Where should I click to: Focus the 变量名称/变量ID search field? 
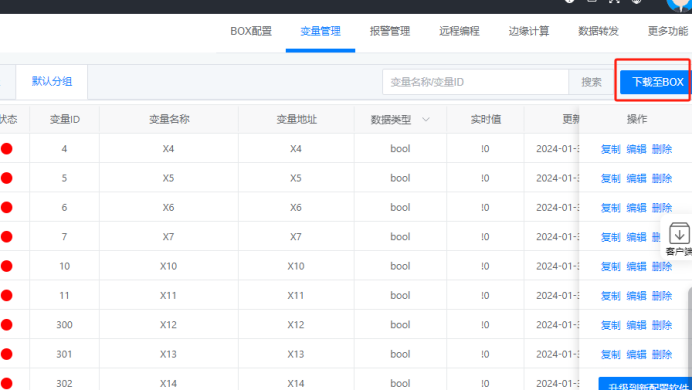click(475, 82)
